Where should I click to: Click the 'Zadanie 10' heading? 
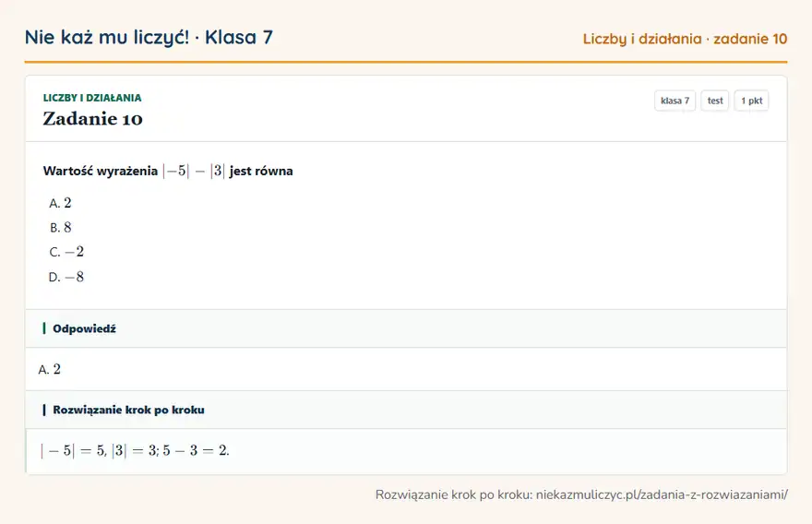92,119
